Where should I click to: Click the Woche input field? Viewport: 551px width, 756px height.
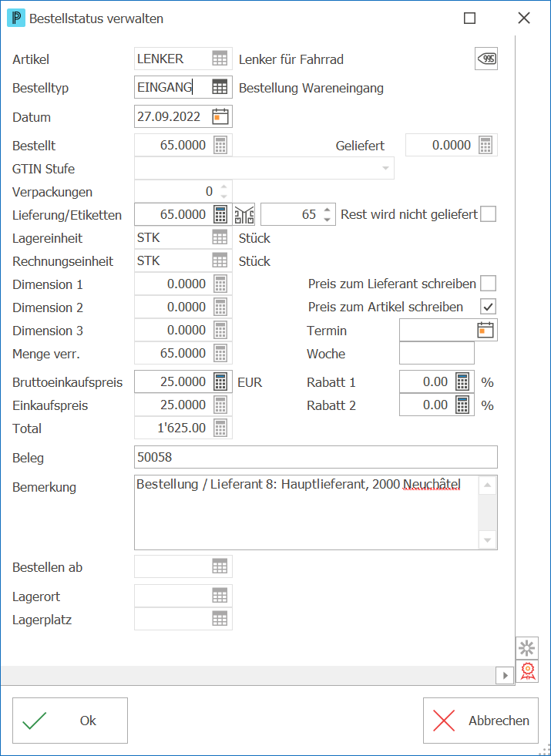pos(437,354)
